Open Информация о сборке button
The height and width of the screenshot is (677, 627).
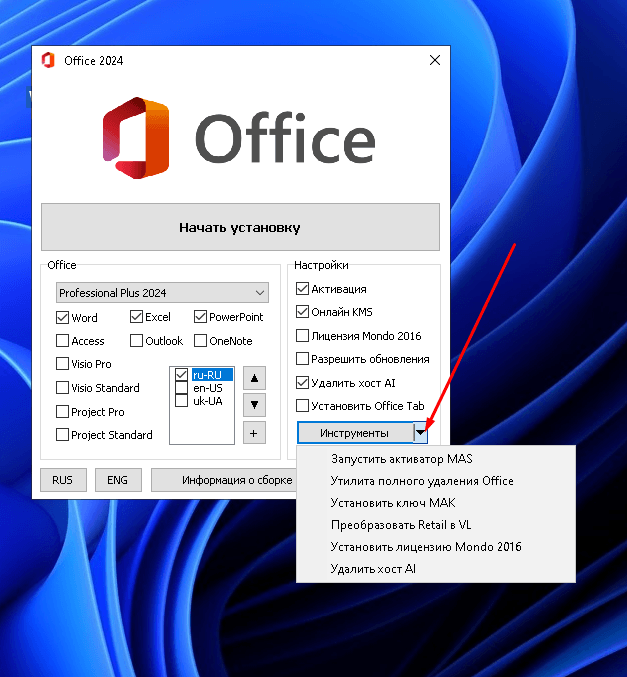(x=224, y=480)
